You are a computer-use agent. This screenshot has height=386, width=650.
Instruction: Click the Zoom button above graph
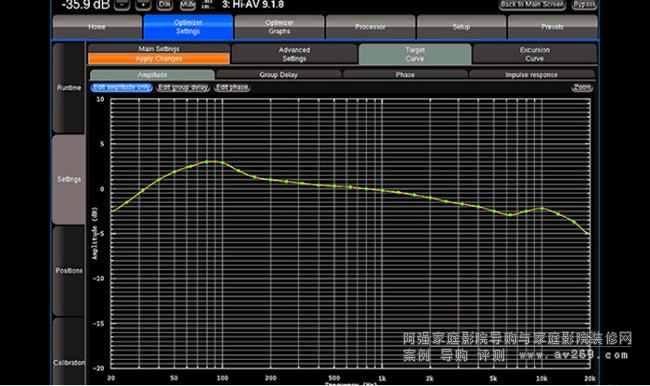point(582,87)
